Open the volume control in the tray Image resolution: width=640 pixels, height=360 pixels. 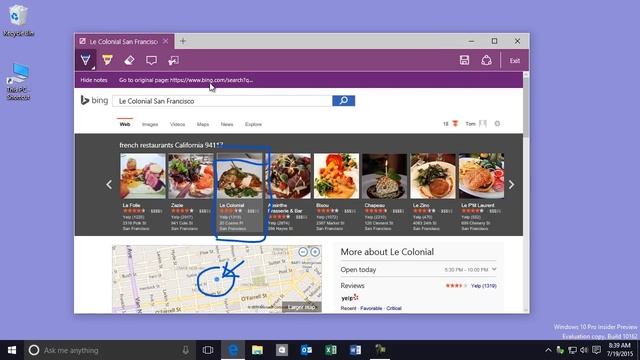click(584, 350)
